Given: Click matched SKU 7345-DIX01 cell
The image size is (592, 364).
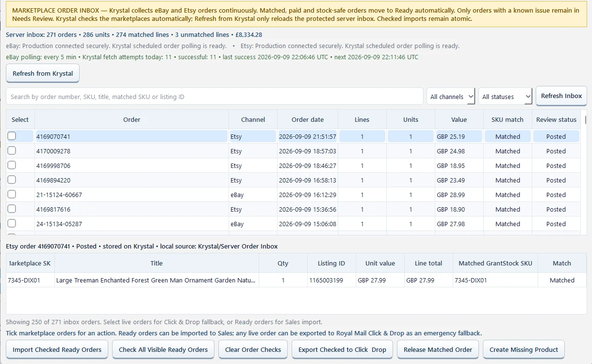Looking at the screenshot, I should (x=495, y=280).
